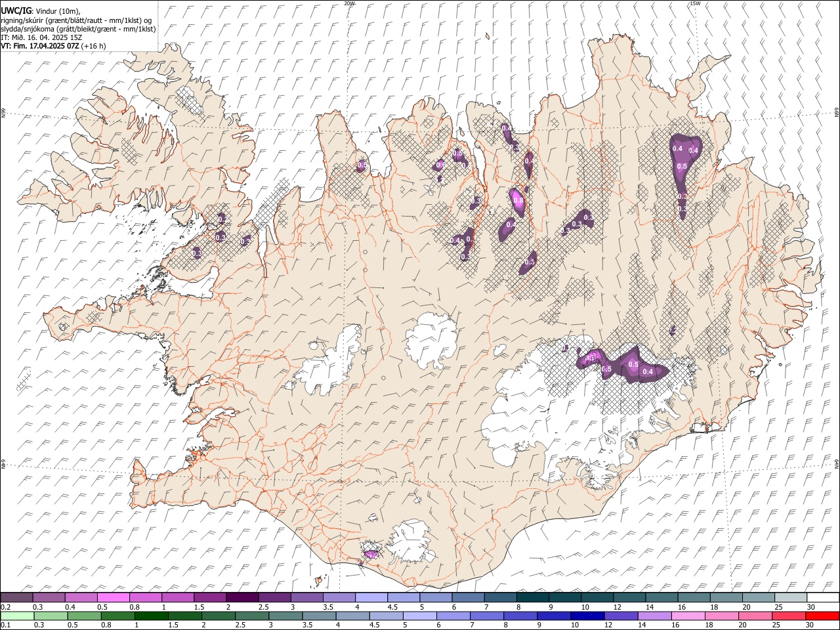Click the 'UWC/IG' title text

[16, 12]
